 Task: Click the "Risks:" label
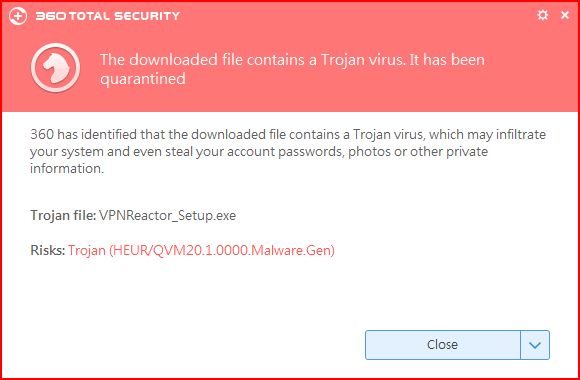(x=48, y=250)
